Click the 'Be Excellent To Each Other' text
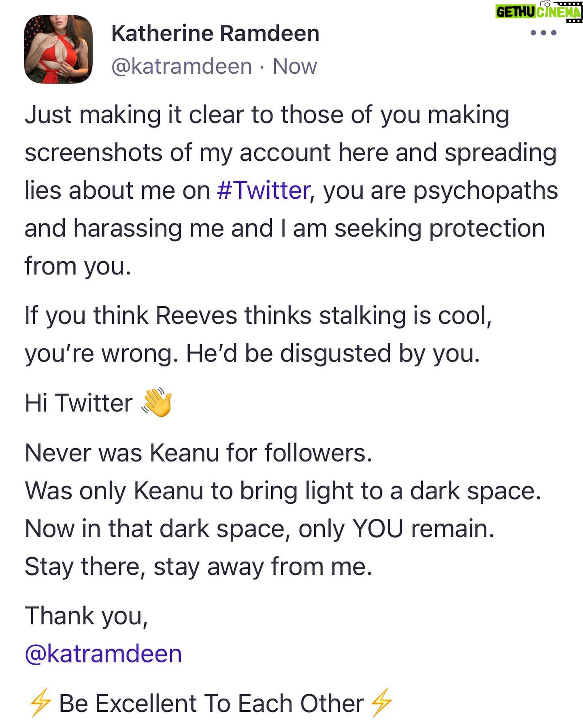The image size is (583, 728). pyautogui.click(x=211, y=703)
